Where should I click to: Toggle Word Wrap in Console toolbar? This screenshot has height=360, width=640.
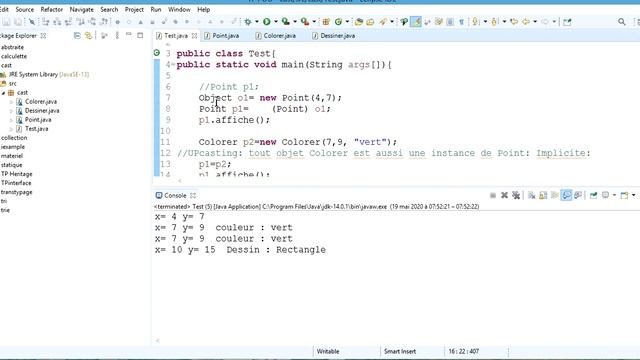pos(555,196)
